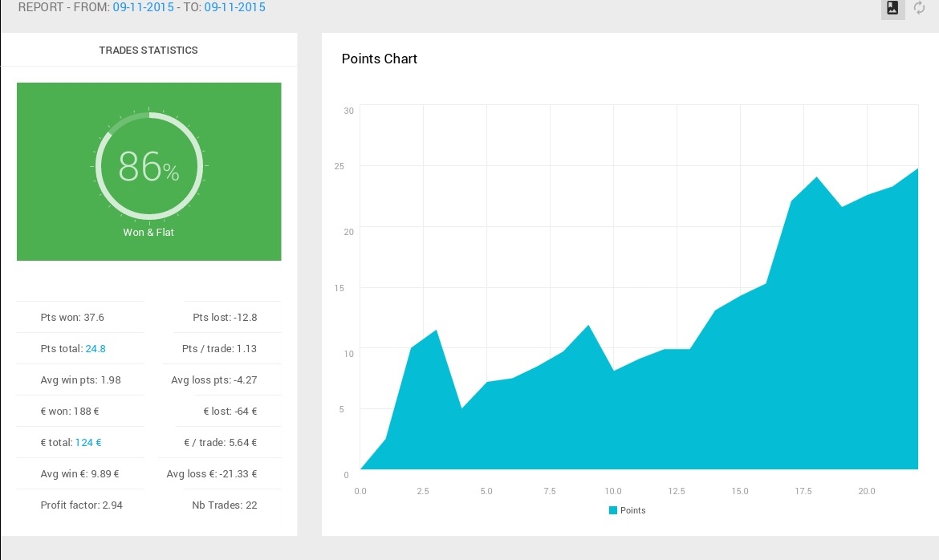Click the x-axis label 2.5 on the chart

(423, 491)
